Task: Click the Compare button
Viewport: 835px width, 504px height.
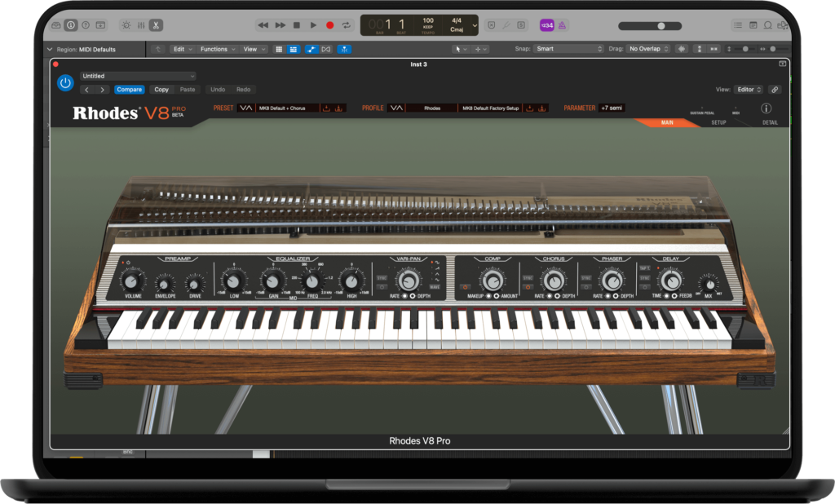Action: point(129,90)
